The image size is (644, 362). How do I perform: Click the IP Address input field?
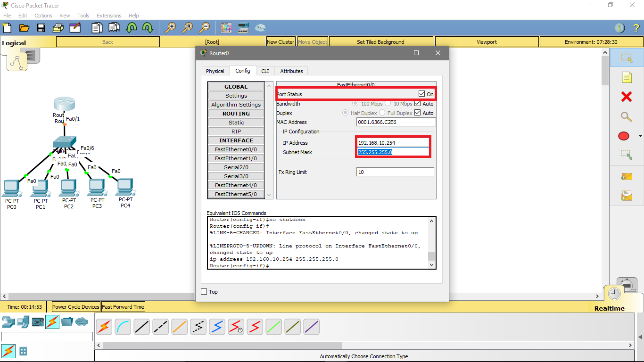tap(393, 142)
